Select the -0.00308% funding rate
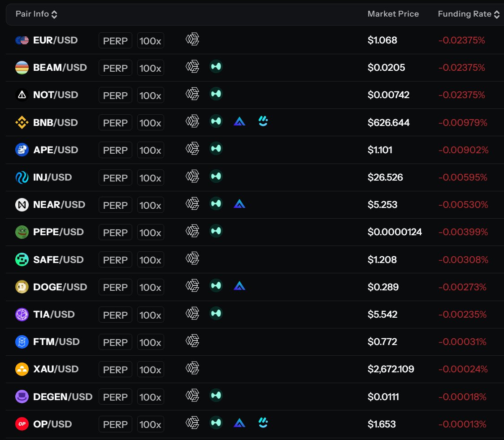The width and height of the screenshot is (504, 440). [463, 259]
